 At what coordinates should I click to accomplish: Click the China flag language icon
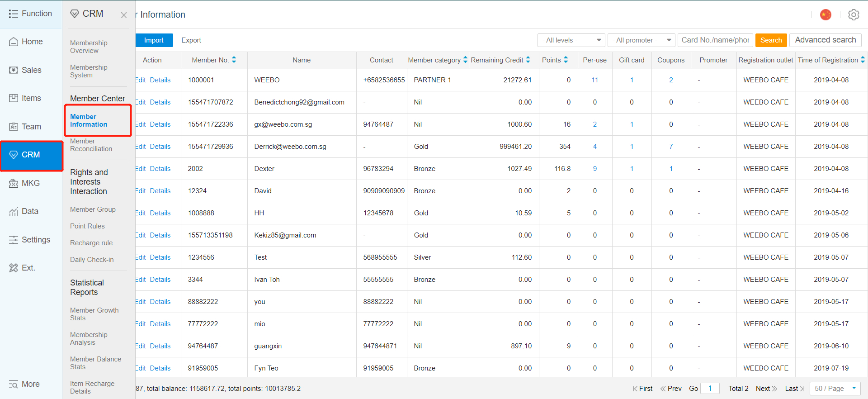tap(826, 15)
